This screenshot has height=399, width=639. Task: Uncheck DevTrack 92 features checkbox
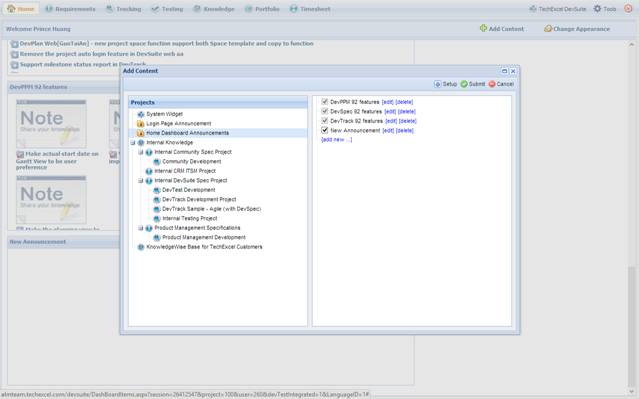pos(324,121)
